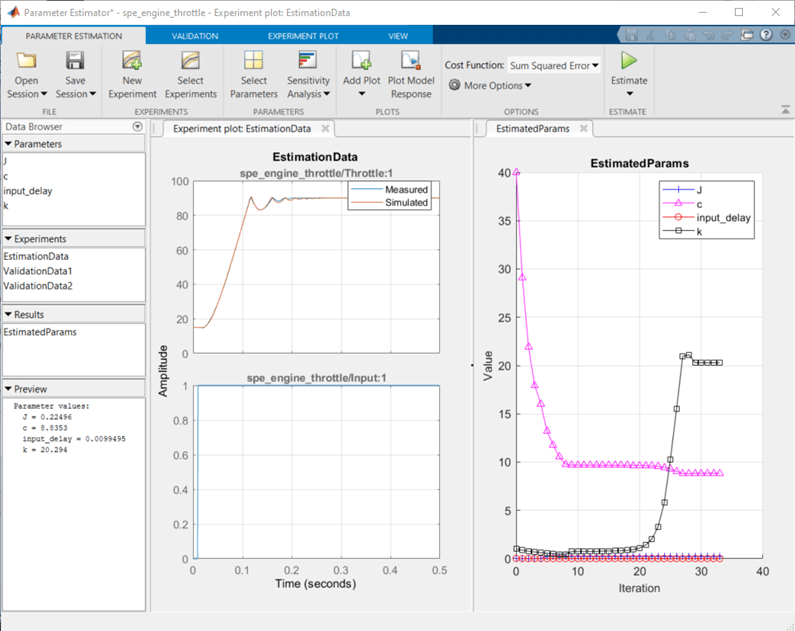Start estimation with the green Estimate arrow
This screenshot has width=795, height=631.
click(629, 60)
